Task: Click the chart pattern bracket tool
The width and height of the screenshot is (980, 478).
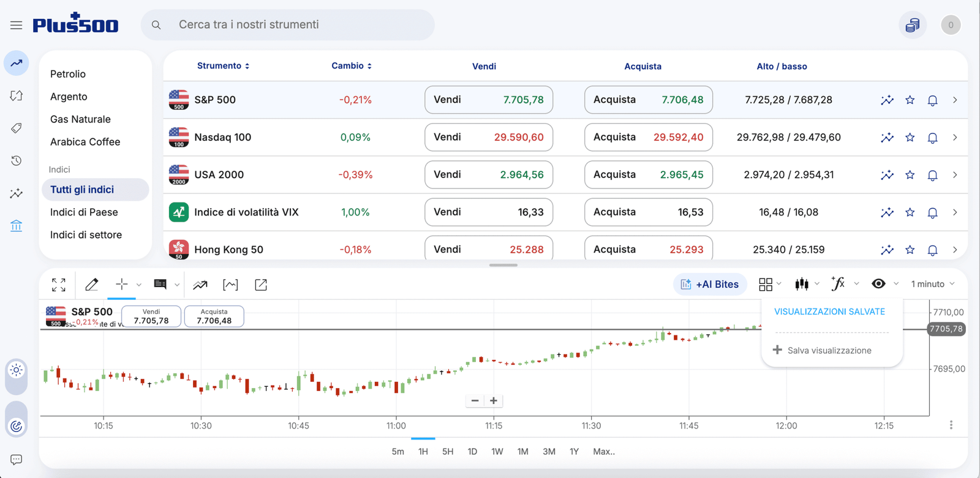Action: 230,285
